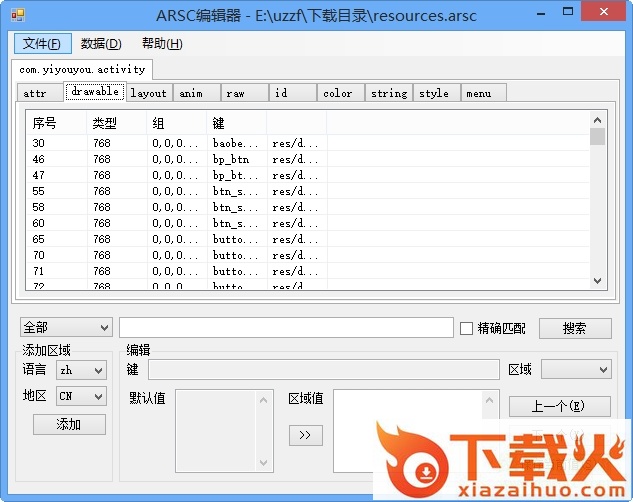Open the 帮助(H) menu
633x502 pixels.
162,44
